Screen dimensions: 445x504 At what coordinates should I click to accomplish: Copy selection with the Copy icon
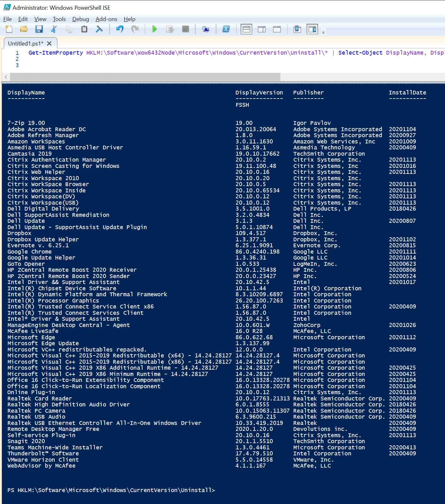pyautogui.click(x=69, y=29)
